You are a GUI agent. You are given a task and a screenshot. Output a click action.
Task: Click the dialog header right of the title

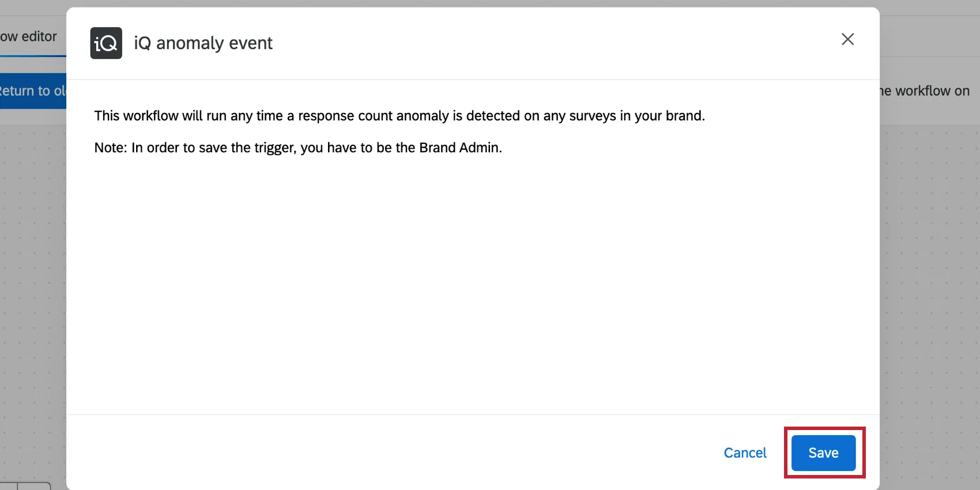pos(548,43)
